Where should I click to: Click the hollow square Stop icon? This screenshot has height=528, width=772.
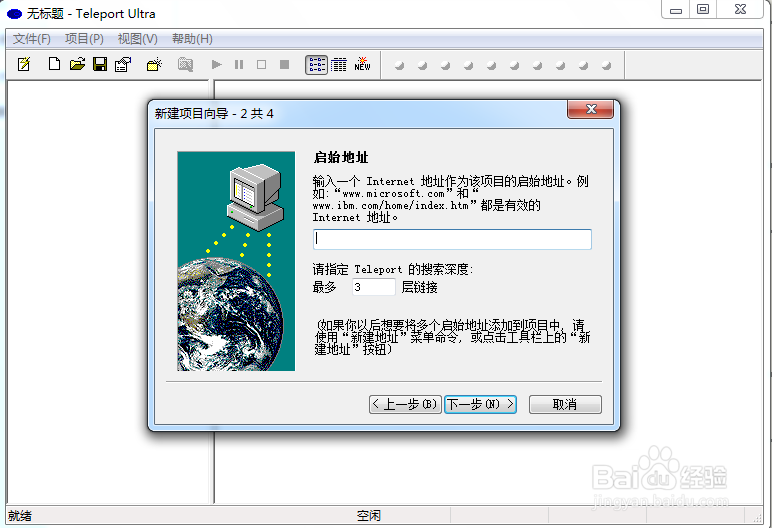(x=261, y=65)
